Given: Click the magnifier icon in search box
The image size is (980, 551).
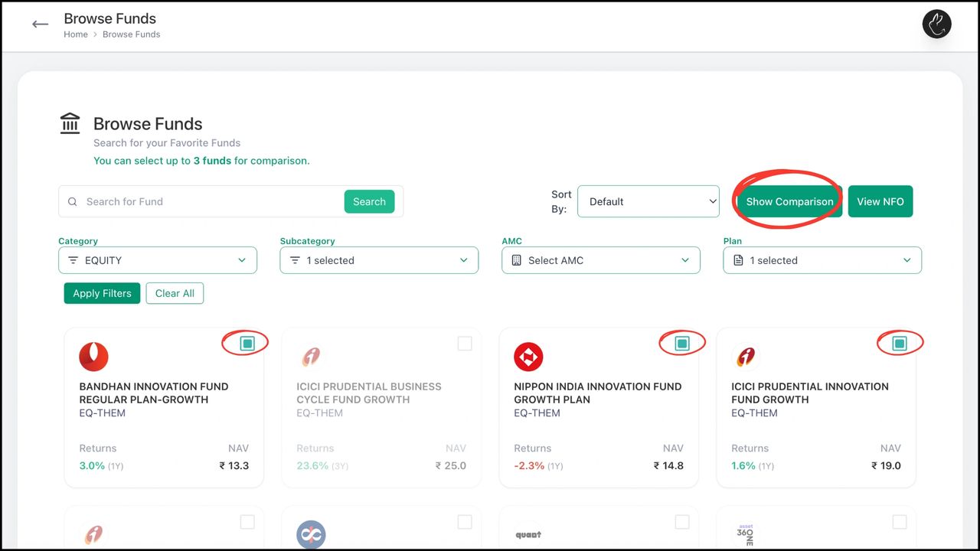Looking at the screenshot, I should pyautogui.click(x=73, y=202).
